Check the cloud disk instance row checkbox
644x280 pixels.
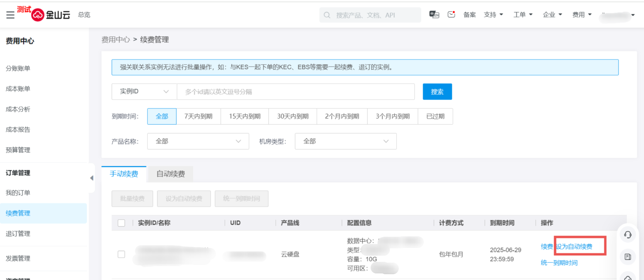[x=121, y=254]
